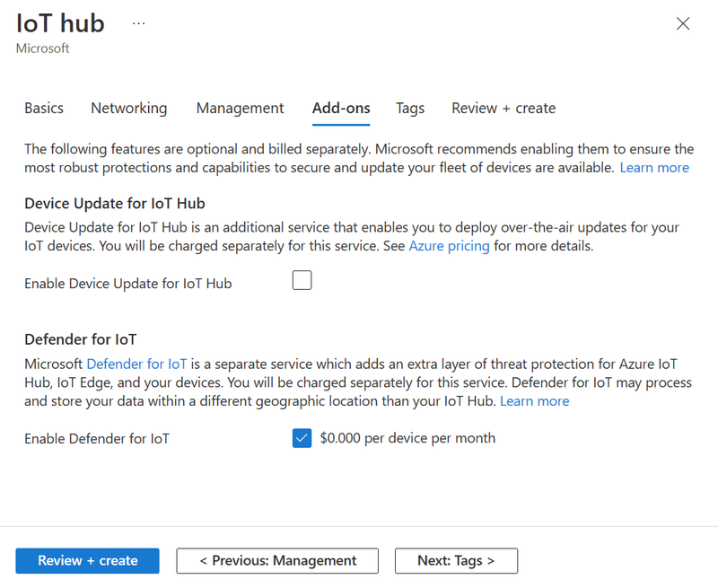The height and width of the screenshot is (588, 718).
Task: Open the Defender for IoT service link
Action: point(136,364)
